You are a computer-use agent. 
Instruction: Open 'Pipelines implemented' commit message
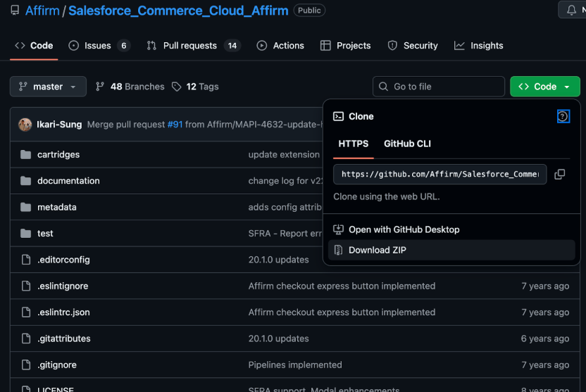coord(295,365)
